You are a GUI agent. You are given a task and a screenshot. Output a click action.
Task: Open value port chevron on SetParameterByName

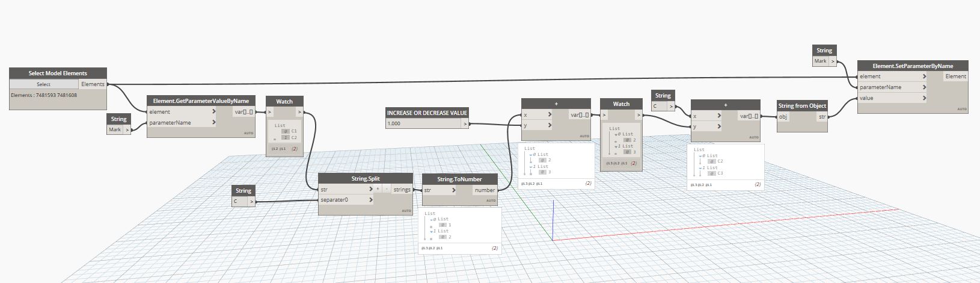pyautogui.click(x=924, y=98)
